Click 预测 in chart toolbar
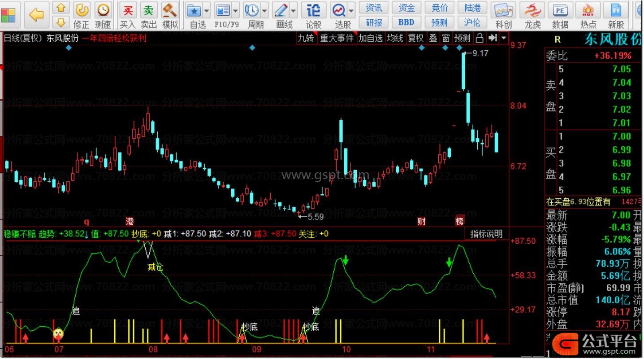The width and height of the screenshot is (644, 359). click(x=462, y=38)
